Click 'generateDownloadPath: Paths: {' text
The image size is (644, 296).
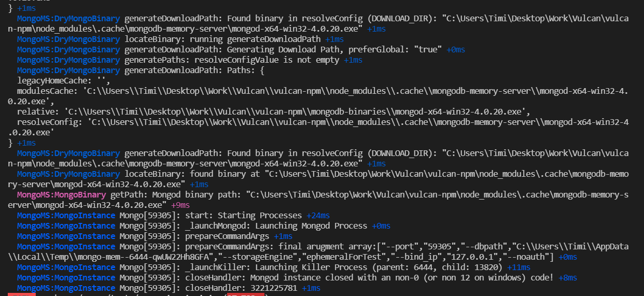point(194,71)
